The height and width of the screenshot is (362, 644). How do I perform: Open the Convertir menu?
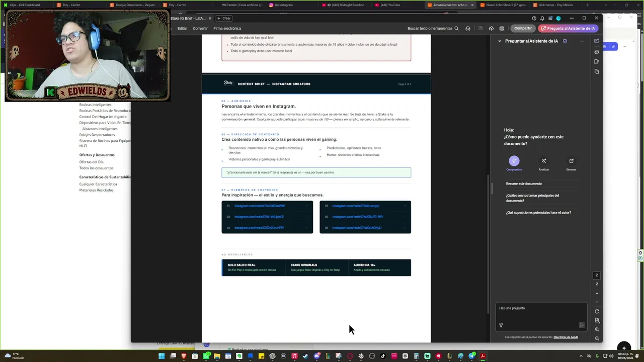[x=200, y=29]
